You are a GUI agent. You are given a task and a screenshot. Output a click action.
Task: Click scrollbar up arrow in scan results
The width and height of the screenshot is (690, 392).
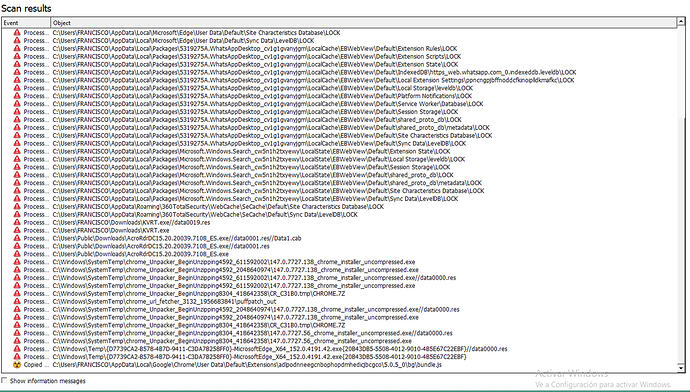click(681, 21)
